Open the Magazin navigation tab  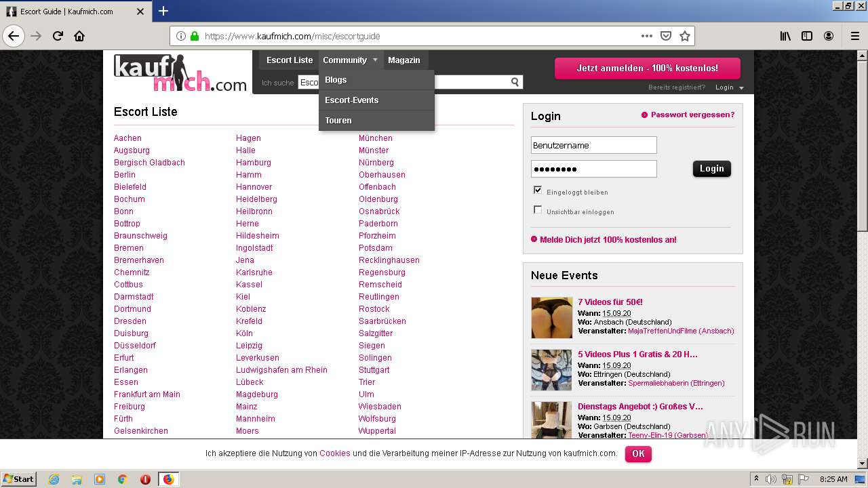click(404, 60)
